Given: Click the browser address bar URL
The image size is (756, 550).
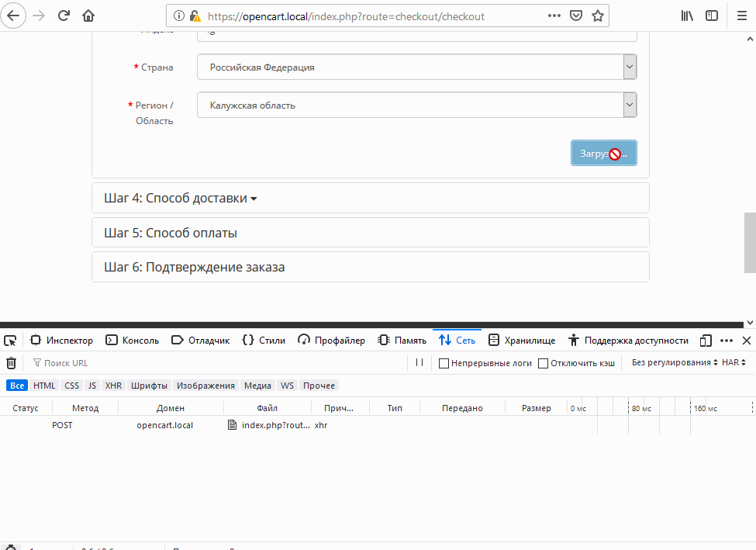Looking at the screenshot, I should [346, 16].
